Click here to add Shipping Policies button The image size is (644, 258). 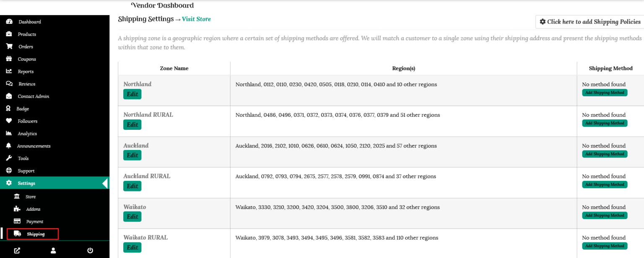(589, 22)
